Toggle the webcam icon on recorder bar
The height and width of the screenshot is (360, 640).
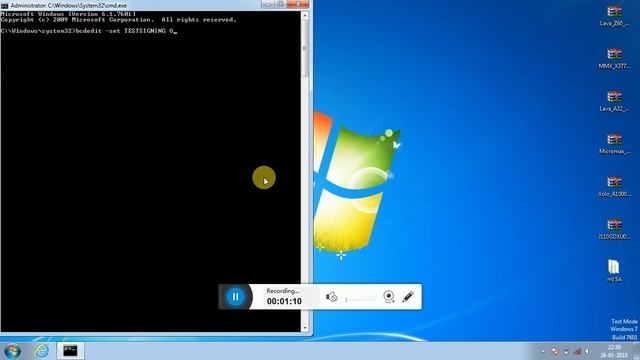click(389, 297)
